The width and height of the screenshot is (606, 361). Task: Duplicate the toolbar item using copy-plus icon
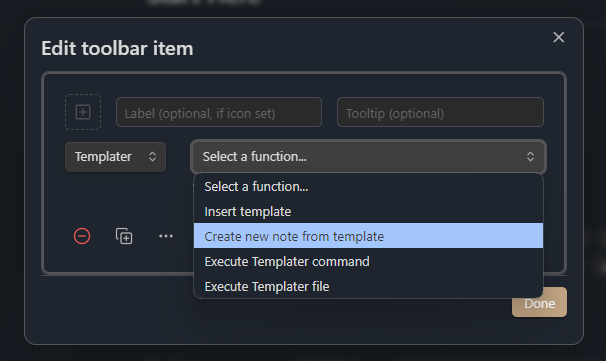(x=124, y=236)
